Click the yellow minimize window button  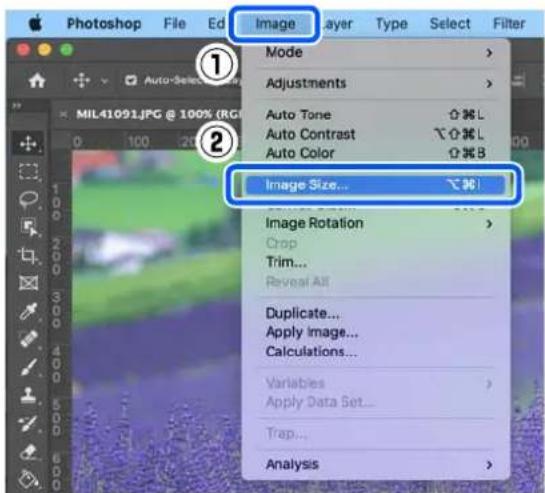click(x=44, y=50)
